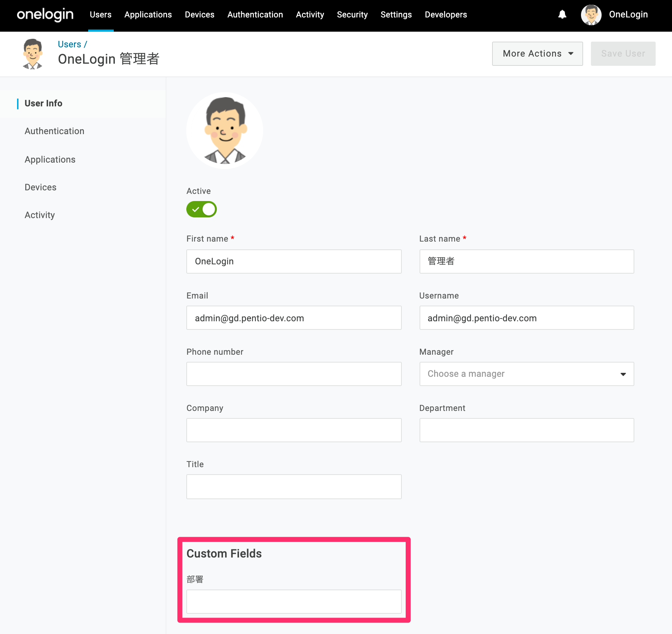Viewport: 672px width, 634px height.
Task: Click the Phone number input field
Action: point(294,374)
